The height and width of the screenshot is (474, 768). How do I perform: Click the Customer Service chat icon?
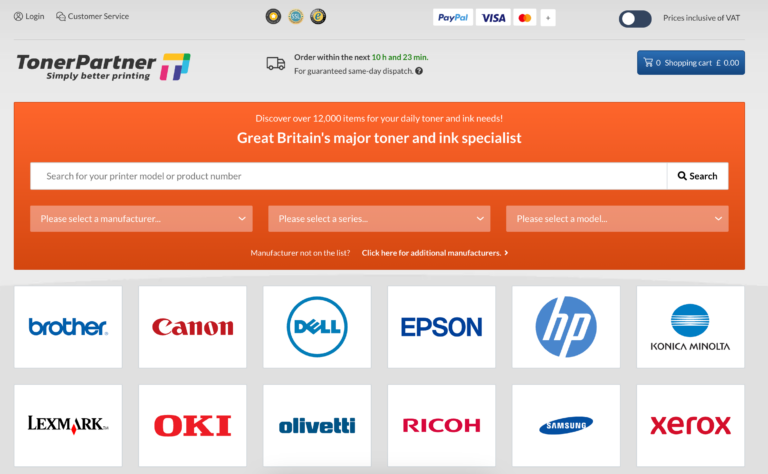pyautogui.click(x=61, y=16)
